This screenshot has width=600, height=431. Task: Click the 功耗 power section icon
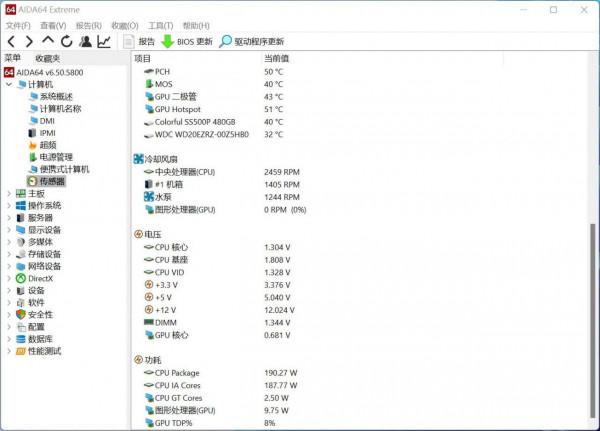coord(139,360)
